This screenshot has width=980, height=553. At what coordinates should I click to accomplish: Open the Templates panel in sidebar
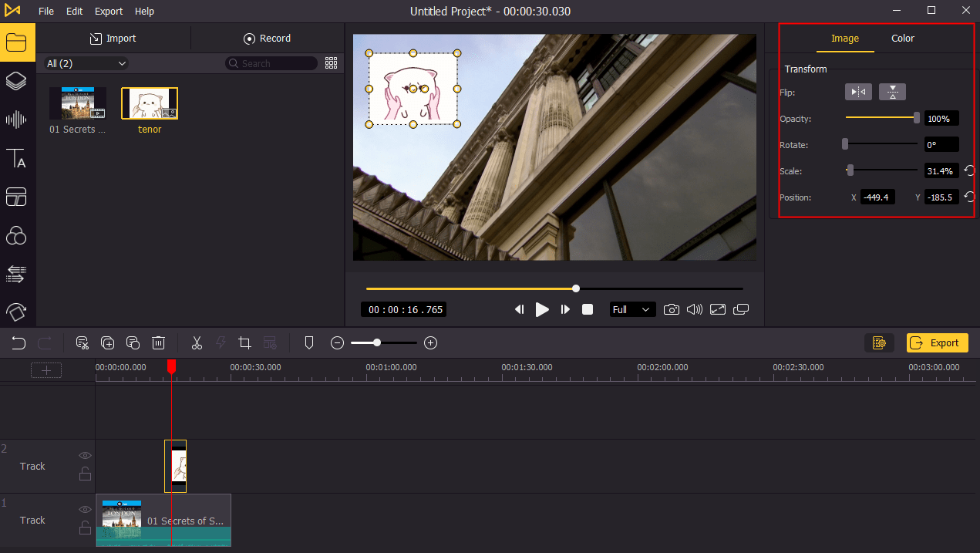[x=16, y=197]
